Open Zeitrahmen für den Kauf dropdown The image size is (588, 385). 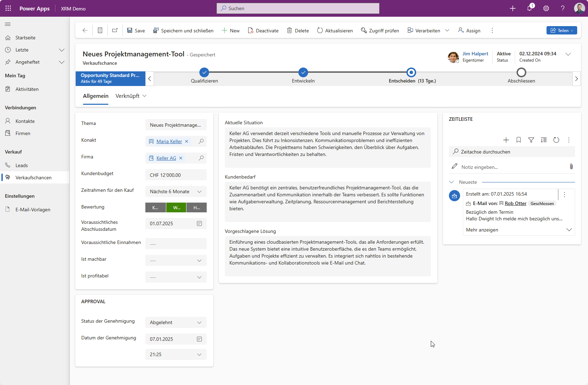(176, 191)
